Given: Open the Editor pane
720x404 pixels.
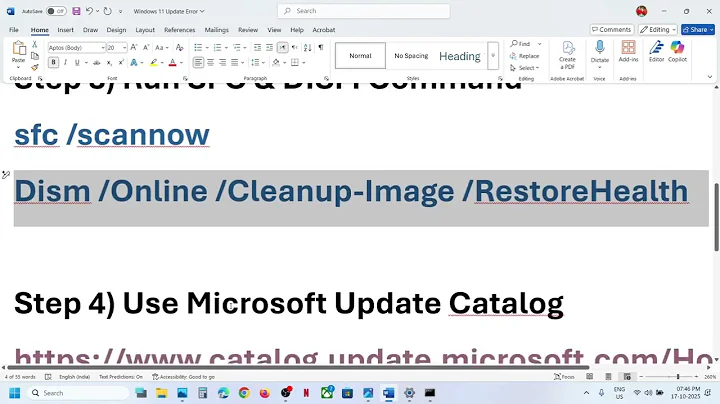Looking at the screenshot, I should pos(656,51).
